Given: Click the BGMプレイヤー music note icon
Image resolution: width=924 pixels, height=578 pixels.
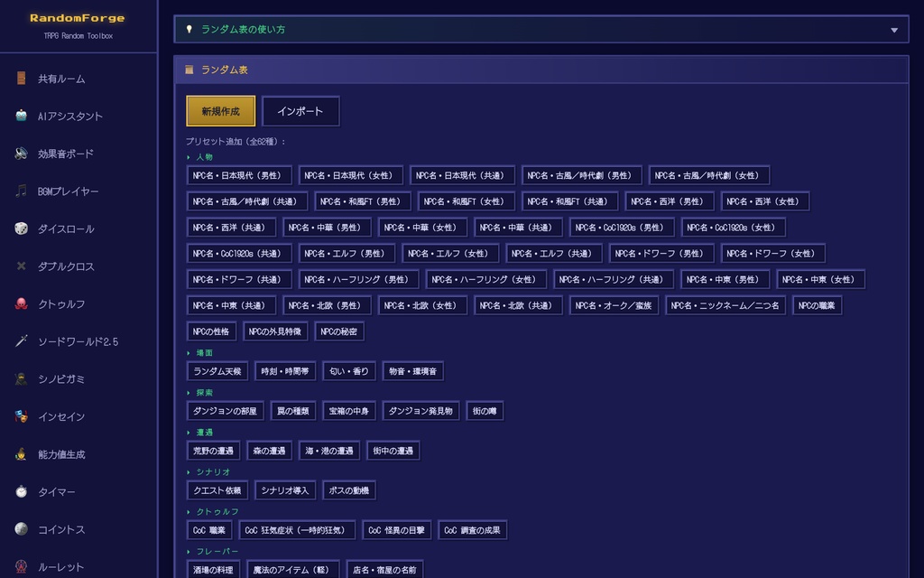Looking at the screenshot, I should (20, 191).
